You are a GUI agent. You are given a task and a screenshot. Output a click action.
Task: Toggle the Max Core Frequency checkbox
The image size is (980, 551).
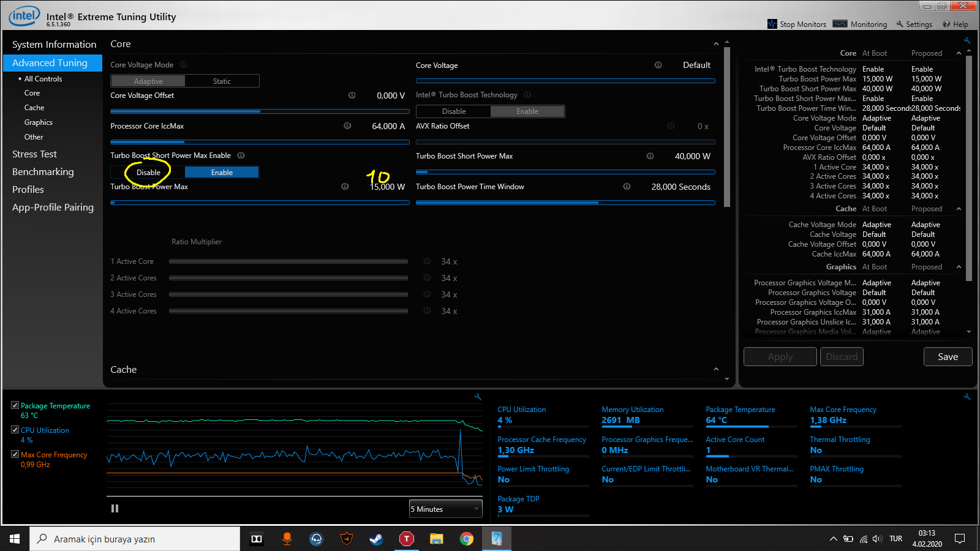15,454
